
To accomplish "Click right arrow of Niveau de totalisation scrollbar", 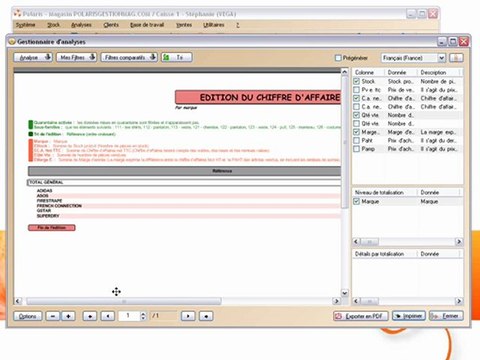I will (x=459, y=241).
